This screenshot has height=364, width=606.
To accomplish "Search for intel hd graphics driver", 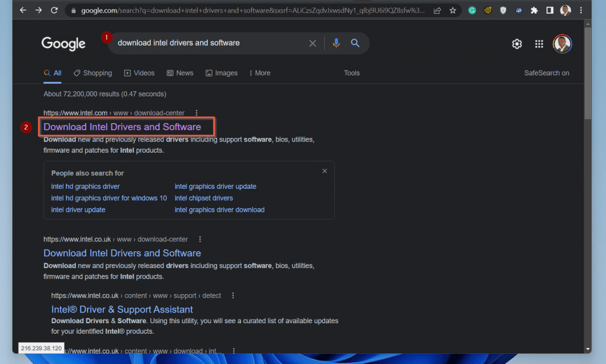I will click(x=85, y=186).
